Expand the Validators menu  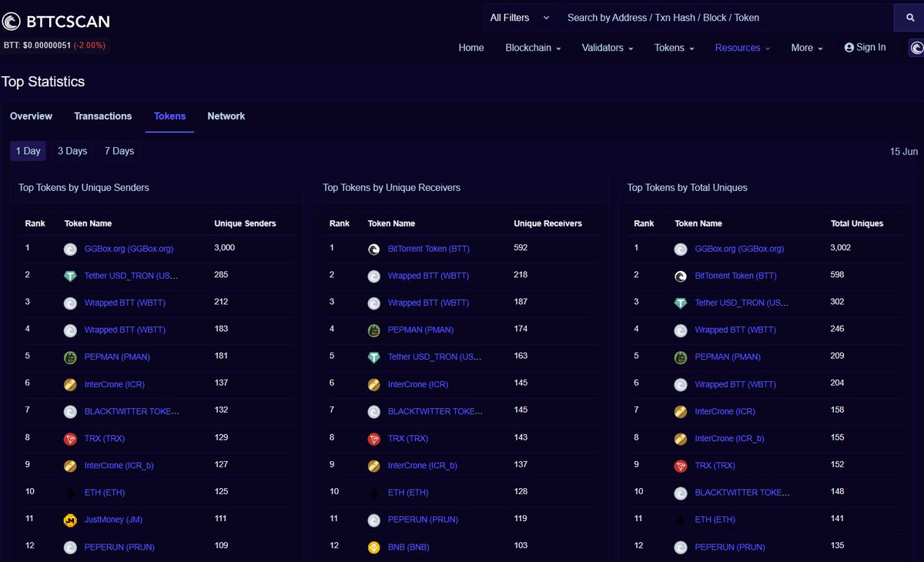click(x=608, y=48)
